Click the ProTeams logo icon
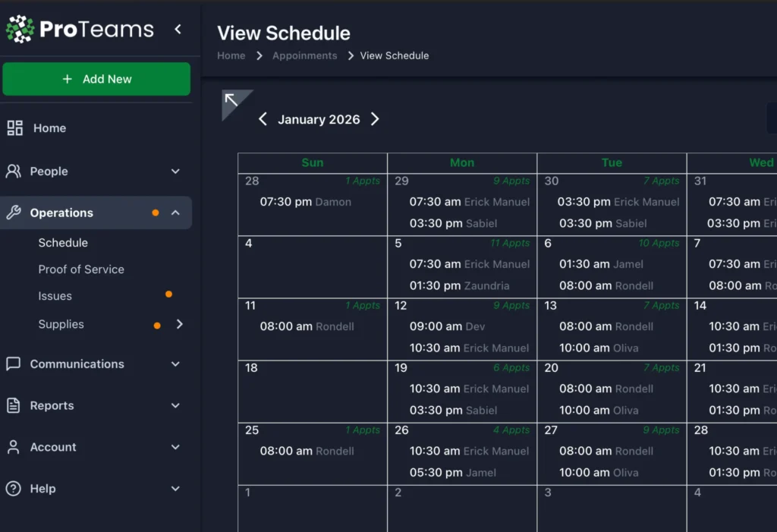This screenshot has height=532, width=777. point(20,30)
